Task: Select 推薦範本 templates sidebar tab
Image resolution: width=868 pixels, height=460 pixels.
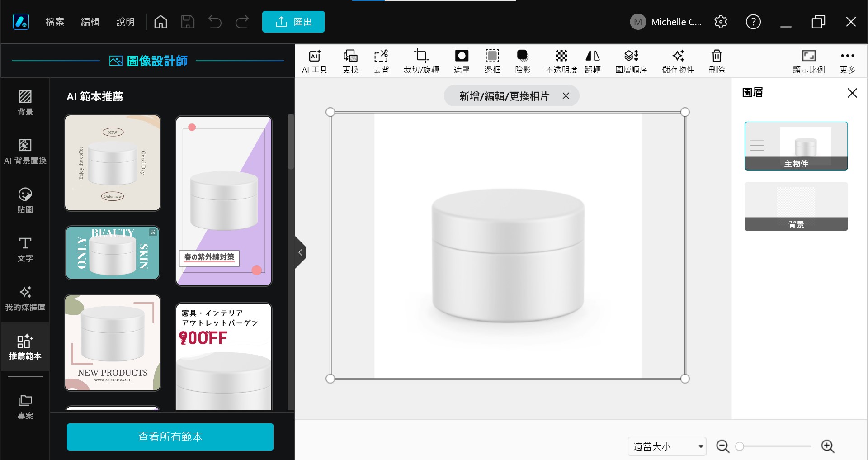Action: (25, 347)
